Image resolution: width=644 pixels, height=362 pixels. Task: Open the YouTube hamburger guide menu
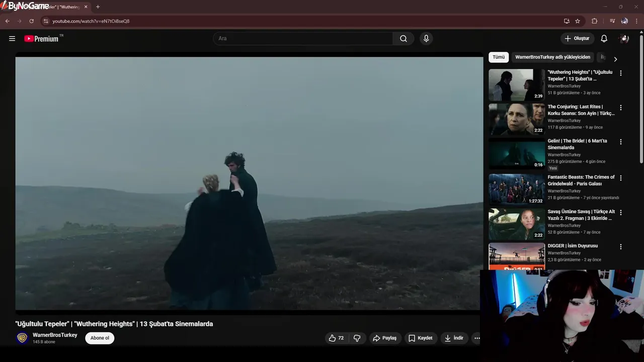click(x=12, y=39)
